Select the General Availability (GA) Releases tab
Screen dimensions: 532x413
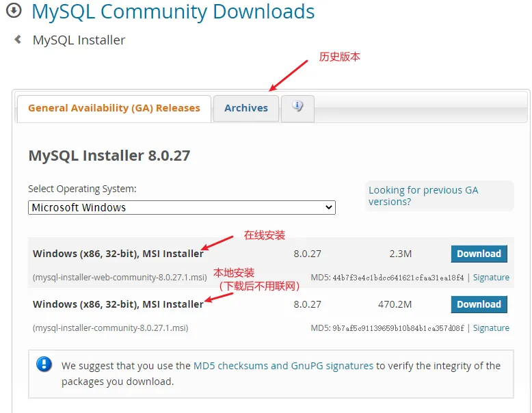[x=114, y=108]
